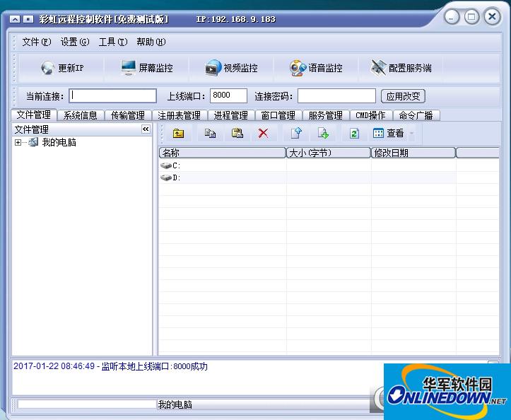
Task: Switch to the 注册表管理 tab
Action: tap(180, 115)
